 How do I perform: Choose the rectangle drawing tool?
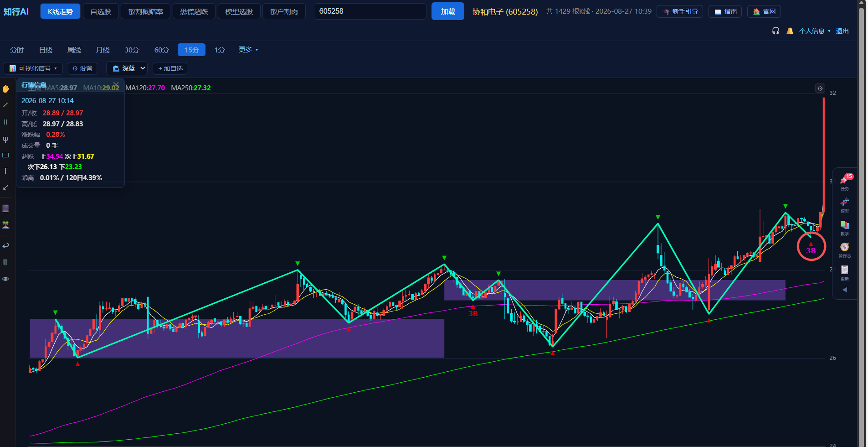click(x=5, y=155)
